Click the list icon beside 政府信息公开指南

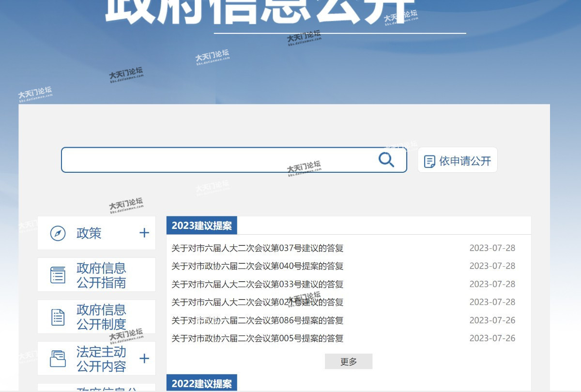(x=58, y=275)
